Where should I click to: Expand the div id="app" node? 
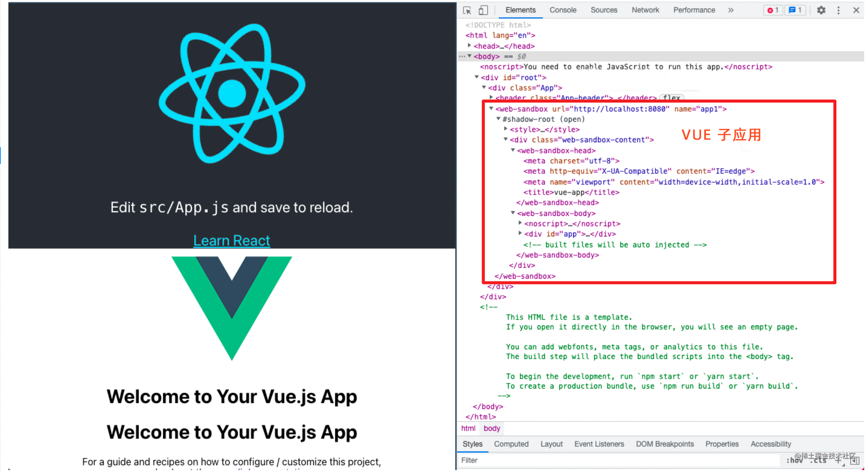click(520, 233)
